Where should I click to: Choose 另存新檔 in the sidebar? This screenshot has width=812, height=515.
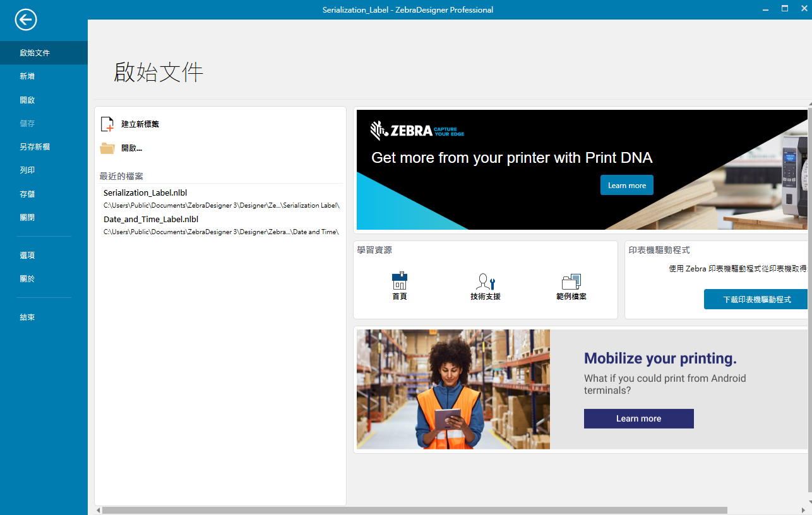tap(44, 147)
